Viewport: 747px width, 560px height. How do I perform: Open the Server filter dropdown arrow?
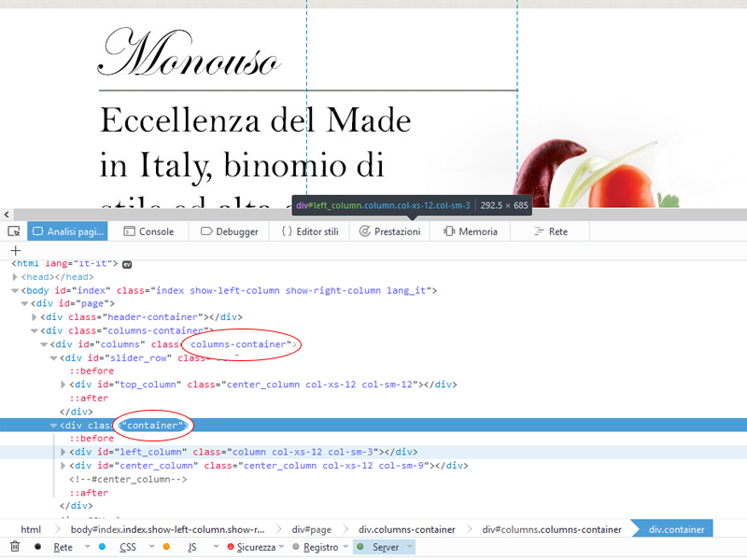point(410,547)
